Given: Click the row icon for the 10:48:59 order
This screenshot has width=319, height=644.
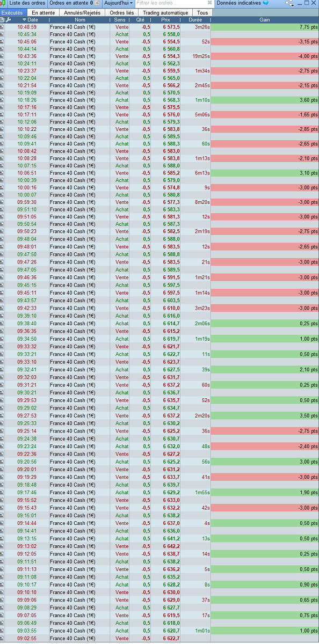Looking at the screenshot, I should 2,27.
